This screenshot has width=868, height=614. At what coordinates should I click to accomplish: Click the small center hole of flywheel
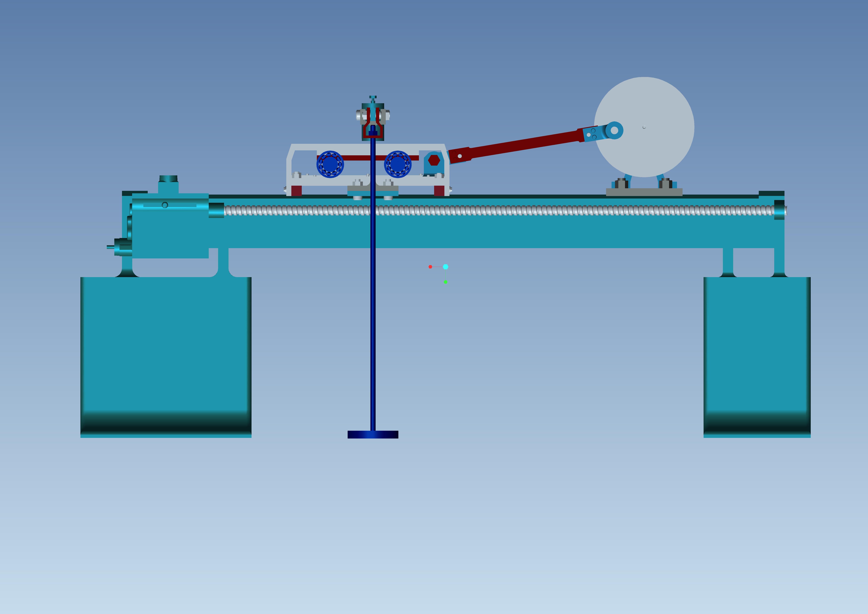[x=644, y=127]
